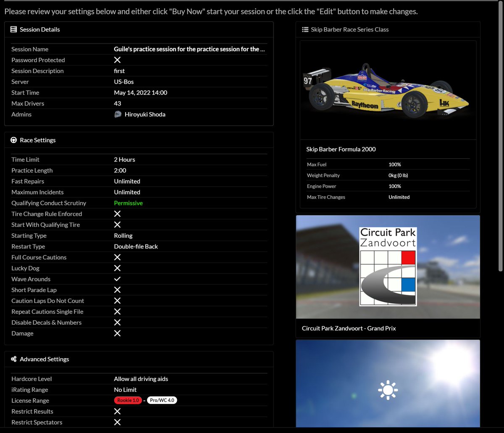The image size is (504, 433).
Task: Click the Password Protected X mark
Action: click(118, 60)
